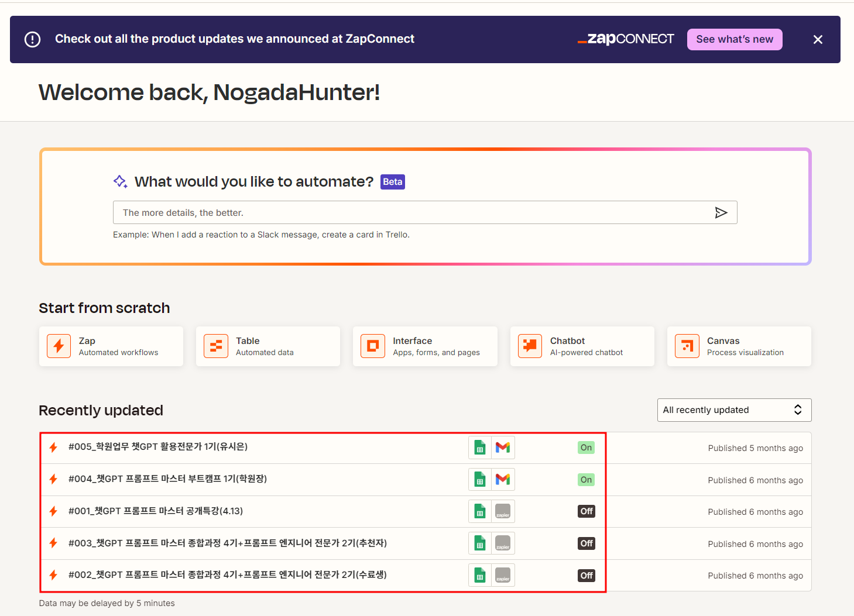Toggle the Off status of #002 zap
Screen dimensions: 854x616
pyautogui.click(x=587, y=576)
